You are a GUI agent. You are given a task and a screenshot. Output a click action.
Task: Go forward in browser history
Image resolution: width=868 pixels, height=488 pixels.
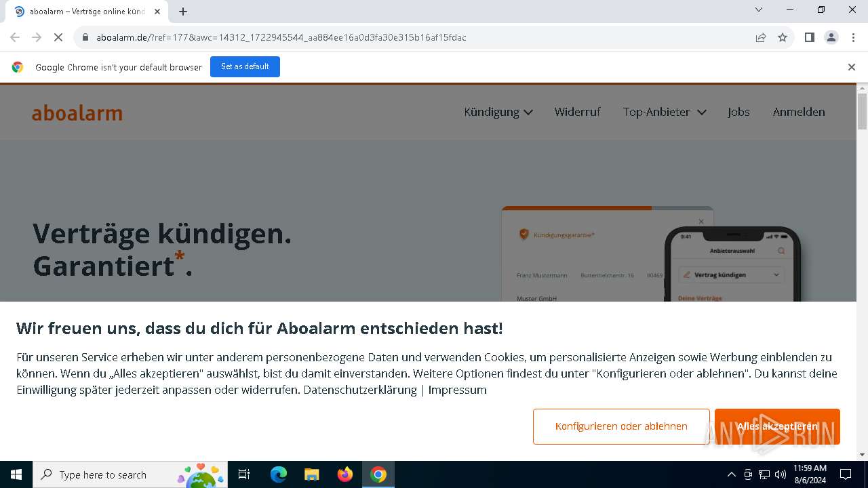[x=37, y=37]
